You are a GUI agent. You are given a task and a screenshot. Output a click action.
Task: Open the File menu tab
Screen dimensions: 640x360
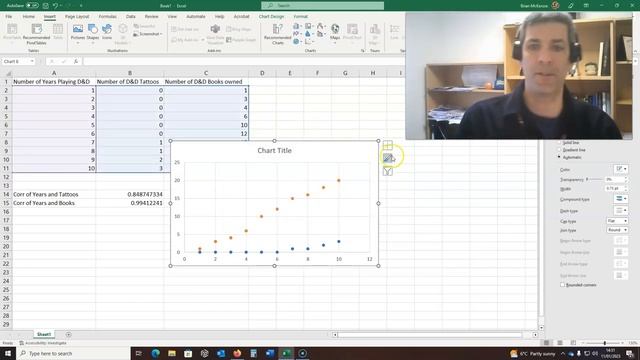pos(9,17)
